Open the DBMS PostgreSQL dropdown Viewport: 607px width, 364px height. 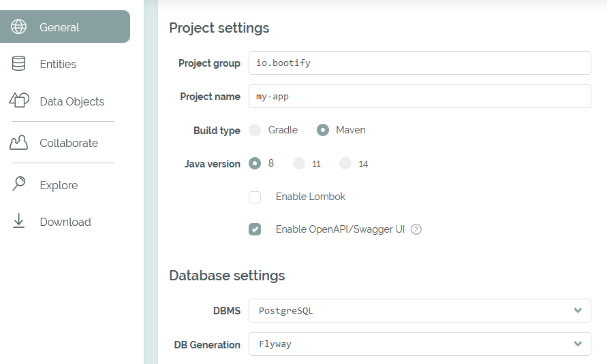click(x=419, y=310)
